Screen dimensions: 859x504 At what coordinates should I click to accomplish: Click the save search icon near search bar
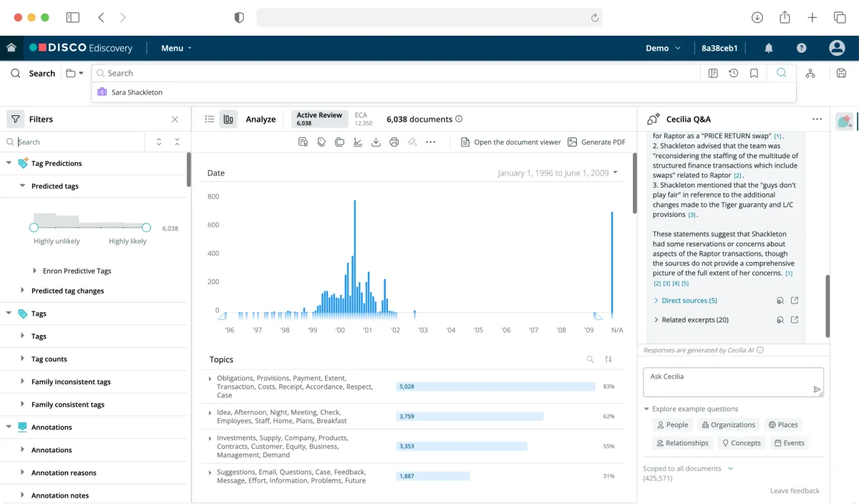[x=841, y=73]
